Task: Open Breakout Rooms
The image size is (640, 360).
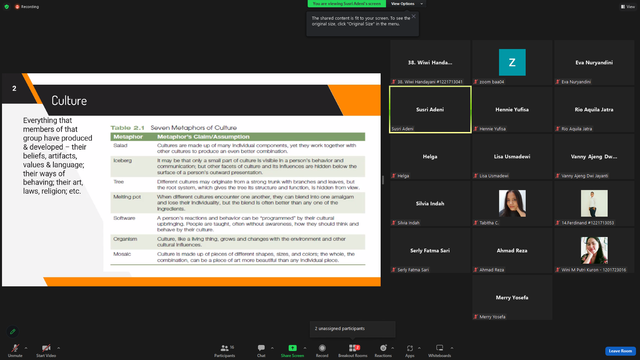Action: click(353, 350)
